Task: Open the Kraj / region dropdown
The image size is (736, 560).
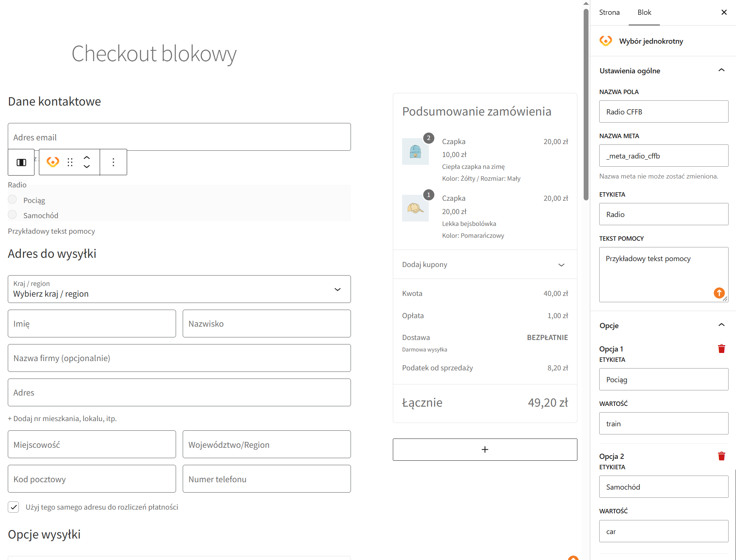Action: [x=179, y=289]
